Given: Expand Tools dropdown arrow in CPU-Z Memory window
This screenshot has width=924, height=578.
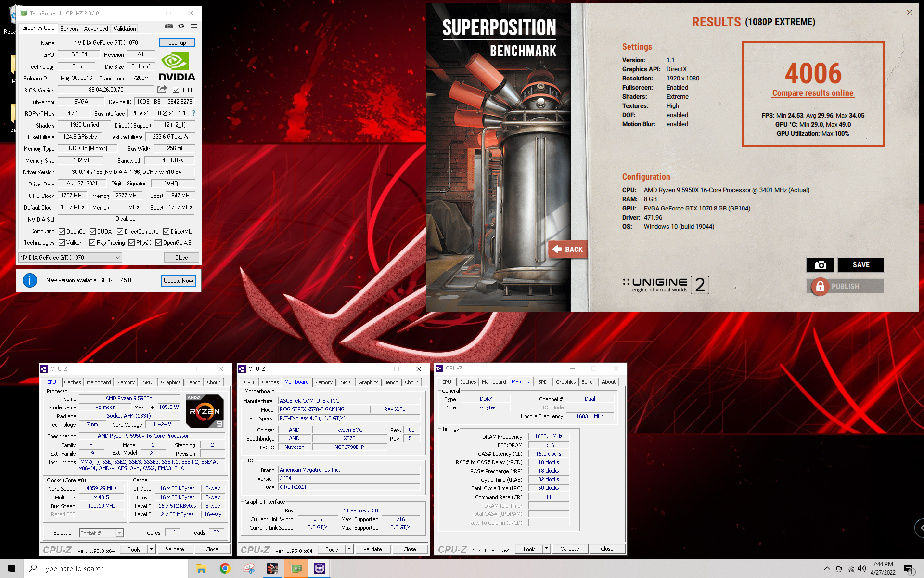Looking at the screenshot, I should [x=546, y=549].
